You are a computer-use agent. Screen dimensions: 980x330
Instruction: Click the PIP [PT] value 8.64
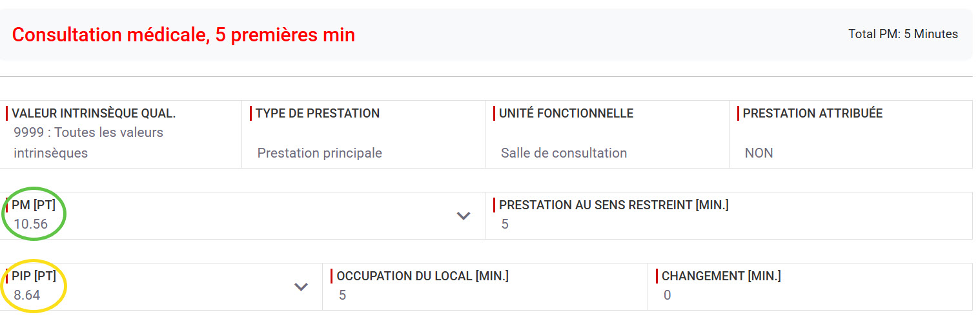pos(27,295)
